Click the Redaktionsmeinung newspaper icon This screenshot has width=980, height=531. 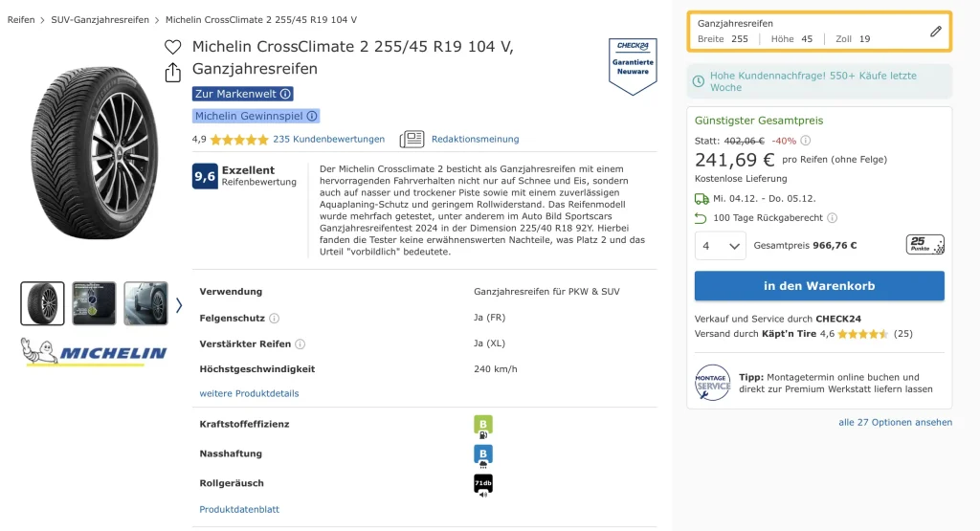coord(412,139)
